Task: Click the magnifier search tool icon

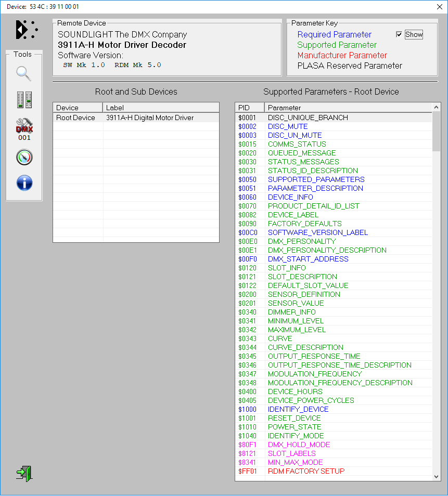Action: (x=24, y=73)
